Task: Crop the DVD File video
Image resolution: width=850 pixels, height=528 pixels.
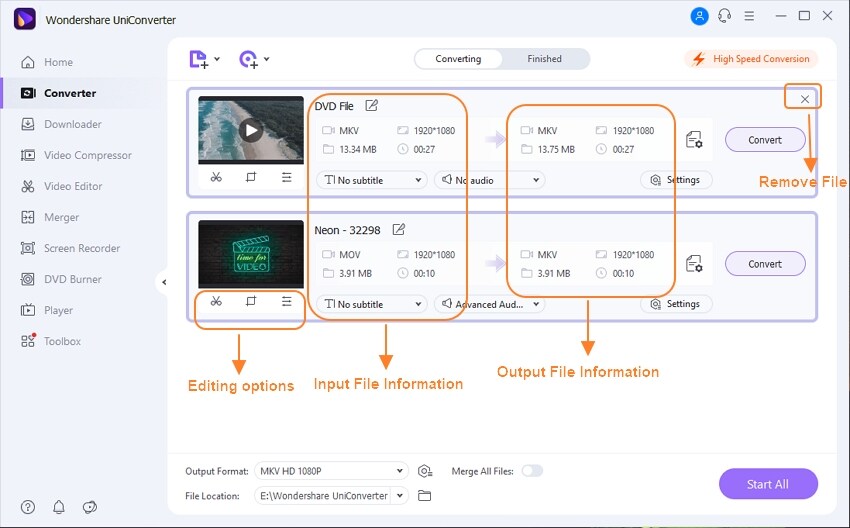Action: tap(251, 177)
